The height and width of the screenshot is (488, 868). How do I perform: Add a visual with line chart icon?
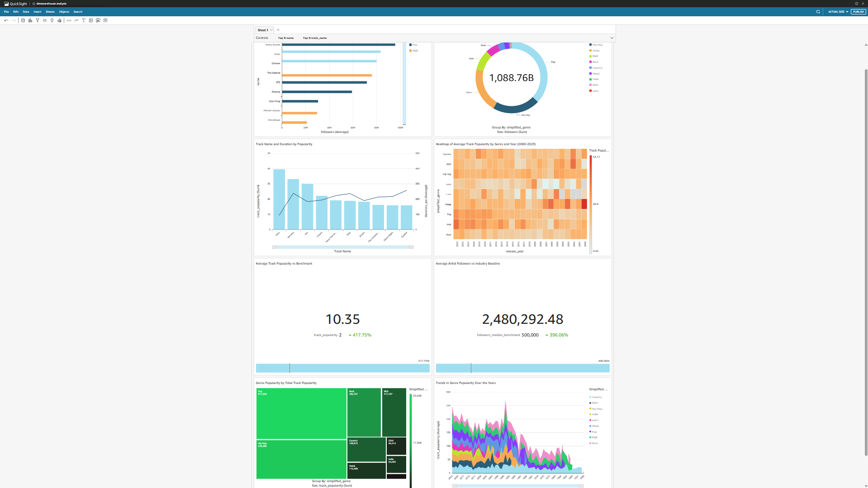[x=76, y=20]
